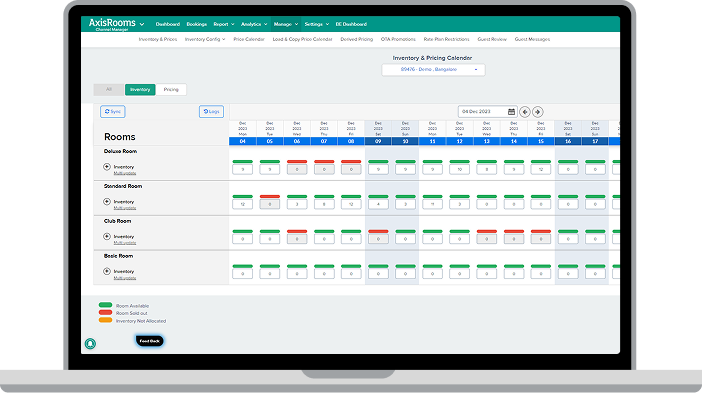Switch view to Pricing toggle
This screenshot has height=393, width=702.
171,90
